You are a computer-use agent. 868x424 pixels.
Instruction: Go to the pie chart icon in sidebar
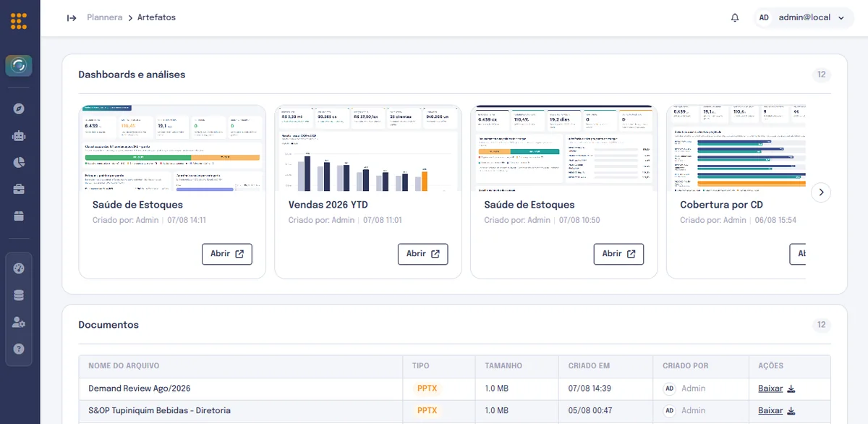[19, 162]
